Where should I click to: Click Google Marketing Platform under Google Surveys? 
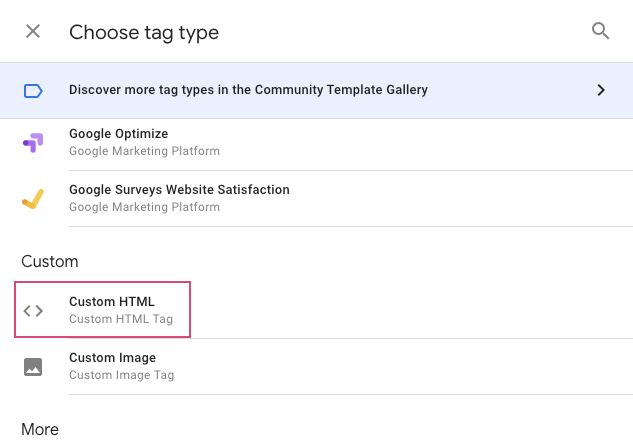(144, 207)
